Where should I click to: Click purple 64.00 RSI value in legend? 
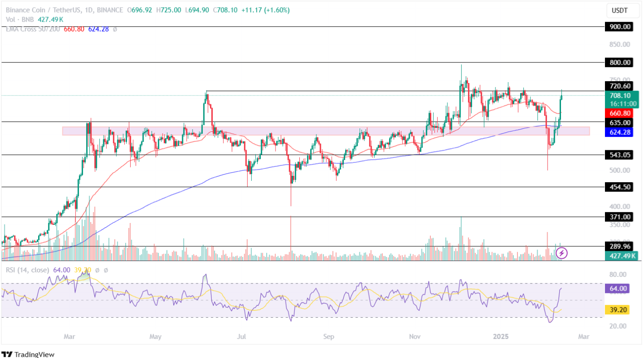coord(61,270)
